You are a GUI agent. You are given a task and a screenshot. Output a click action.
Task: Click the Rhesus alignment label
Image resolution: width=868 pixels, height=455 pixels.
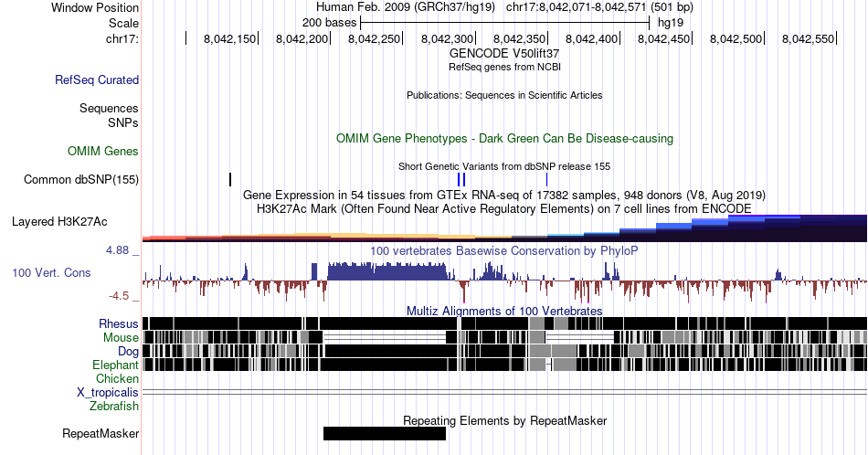point(119,323)
